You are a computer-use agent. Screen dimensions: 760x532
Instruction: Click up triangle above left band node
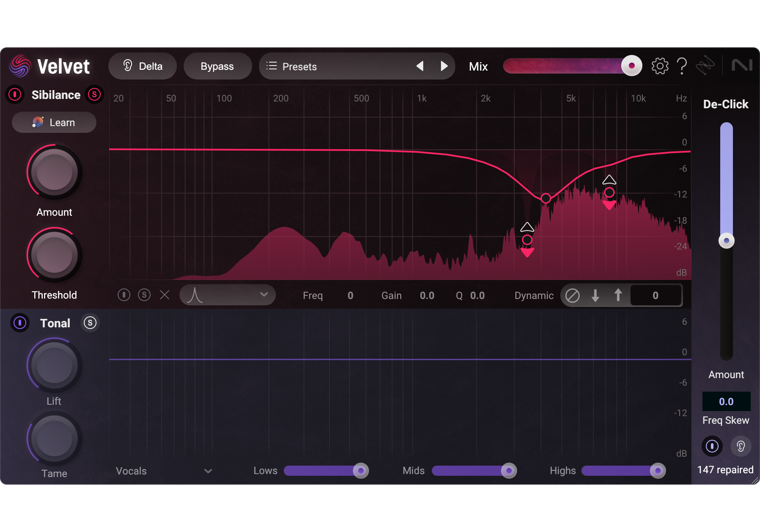pyautogui.click(x=527, y=227)
